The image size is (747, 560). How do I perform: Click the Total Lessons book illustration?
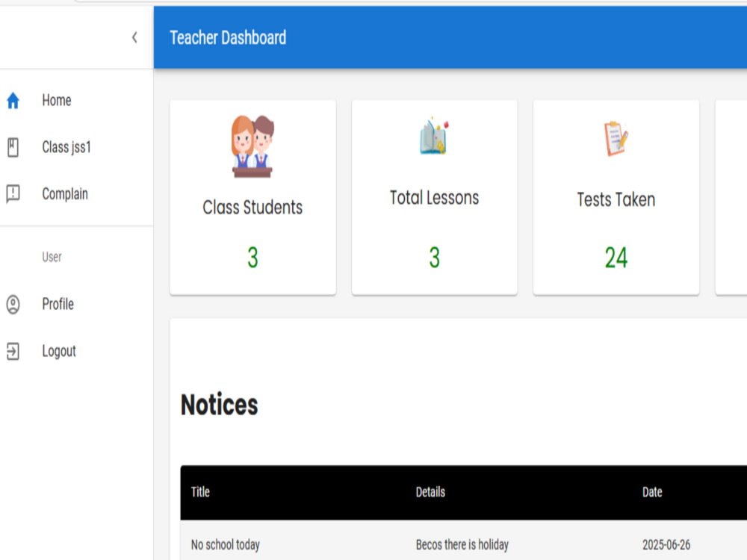click(434, 136)
